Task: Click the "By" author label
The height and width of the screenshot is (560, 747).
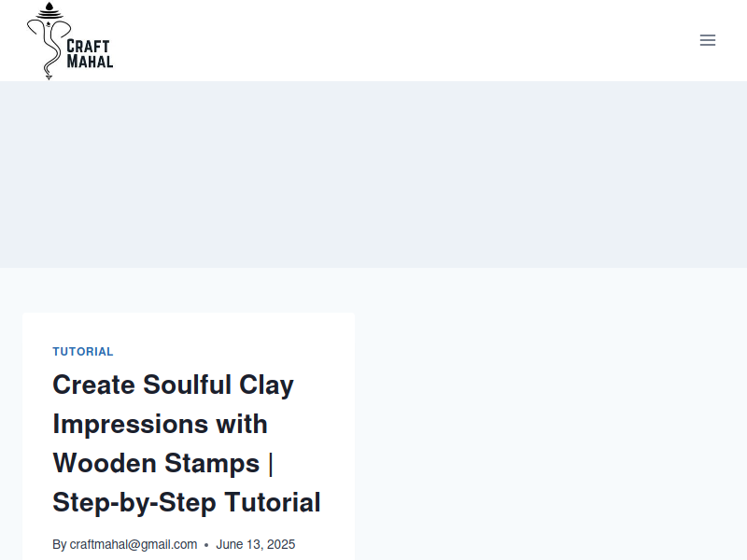Action: pos(60,544)
